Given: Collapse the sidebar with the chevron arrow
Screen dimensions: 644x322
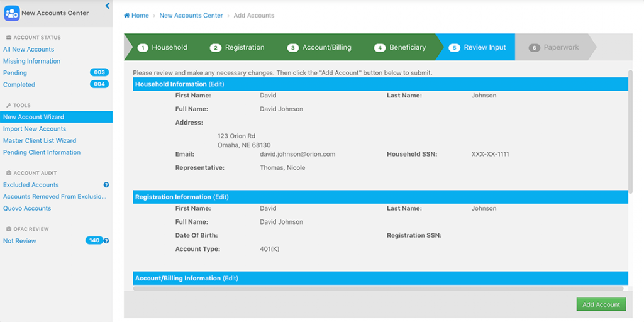Looking at the screenshot, I should pyautogui.click(x=108, y=6).
